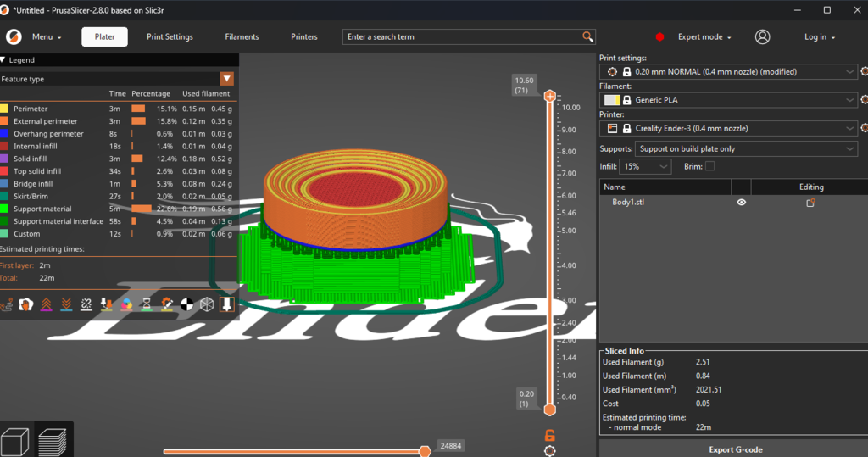Open the Supports dropdown
The height and width of the screenshot is (457, 868).
pyautogui.click(x=746, y=148)
